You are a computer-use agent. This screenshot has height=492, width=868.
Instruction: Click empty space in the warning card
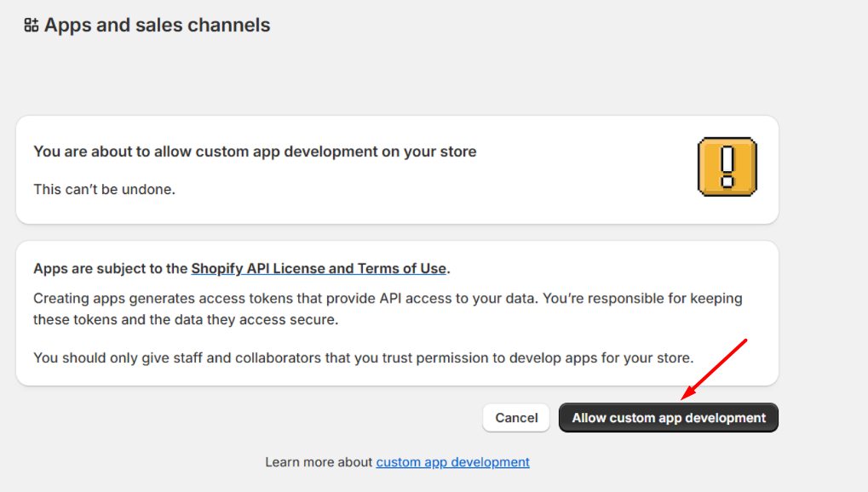coord(511,189)
